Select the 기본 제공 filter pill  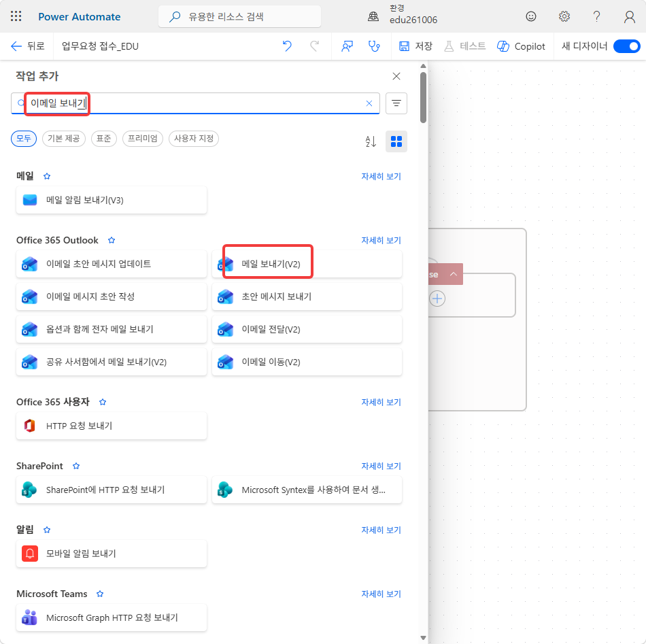63,139
